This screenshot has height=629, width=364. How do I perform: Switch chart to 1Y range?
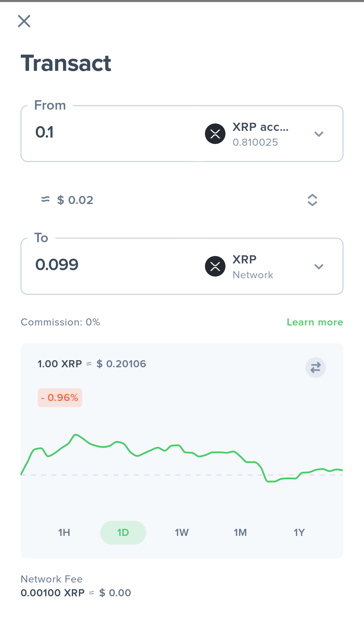pyautogui.click(x=299, y=533)
